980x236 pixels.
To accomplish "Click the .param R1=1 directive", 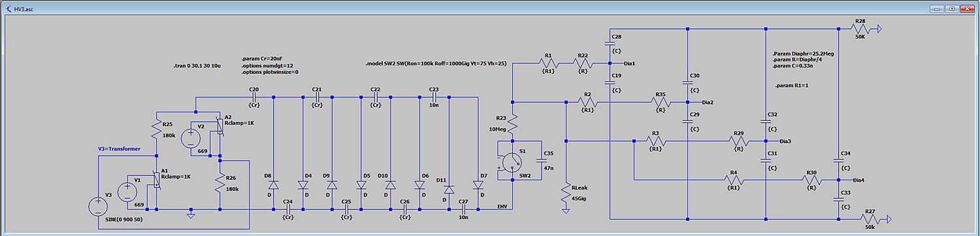I will pyautogui.click(x=791, y=86).
